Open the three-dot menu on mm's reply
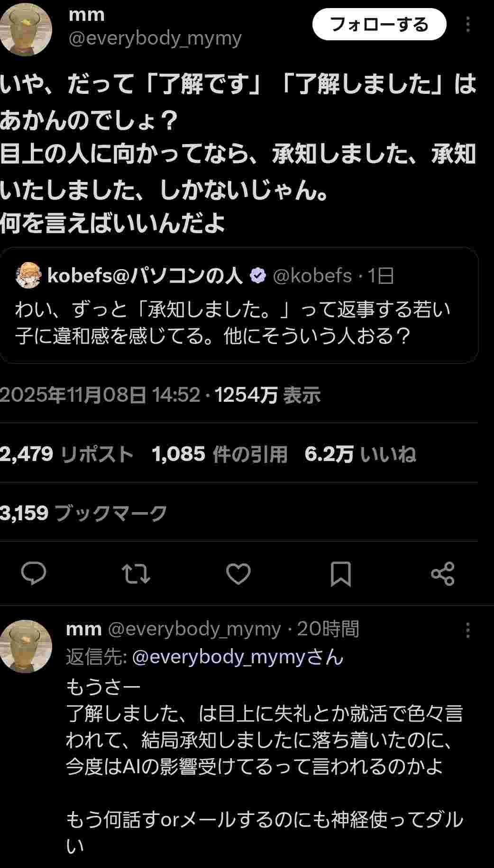The height and width of the screenshot is (868, 494). tap(468, 630)
